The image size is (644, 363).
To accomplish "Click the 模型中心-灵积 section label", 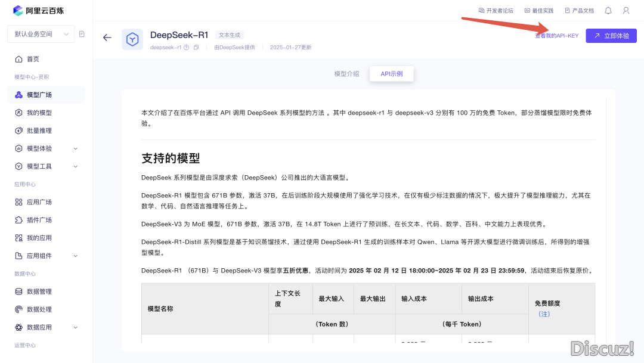I will pos(32,77).
